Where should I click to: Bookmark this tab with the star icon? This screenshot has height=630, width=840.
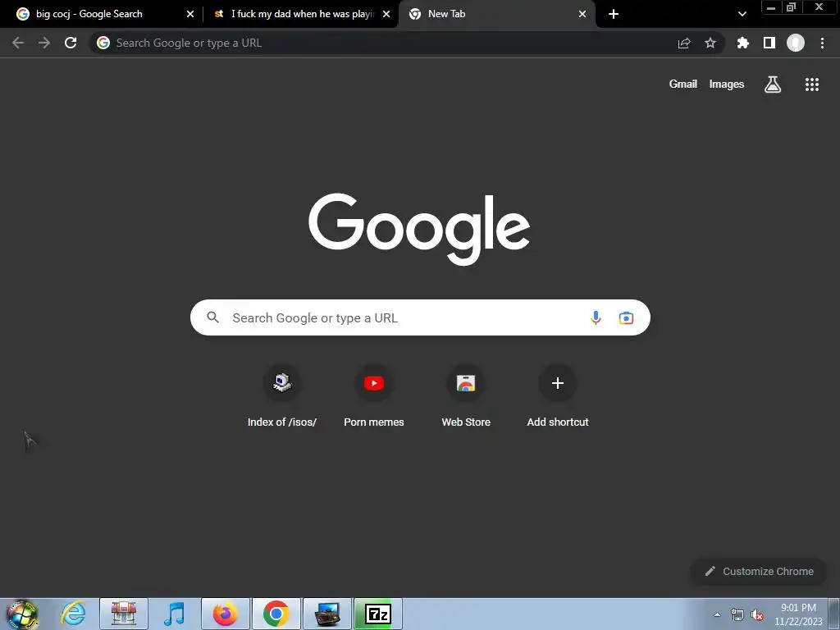[x=710, y=43]
